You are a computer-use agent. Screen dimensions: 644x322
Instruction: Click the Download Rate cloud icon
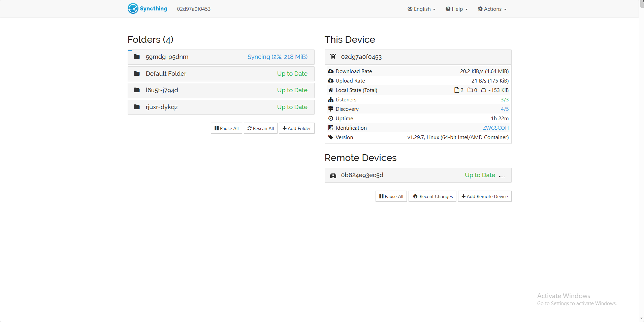click(x=331, y=71)
